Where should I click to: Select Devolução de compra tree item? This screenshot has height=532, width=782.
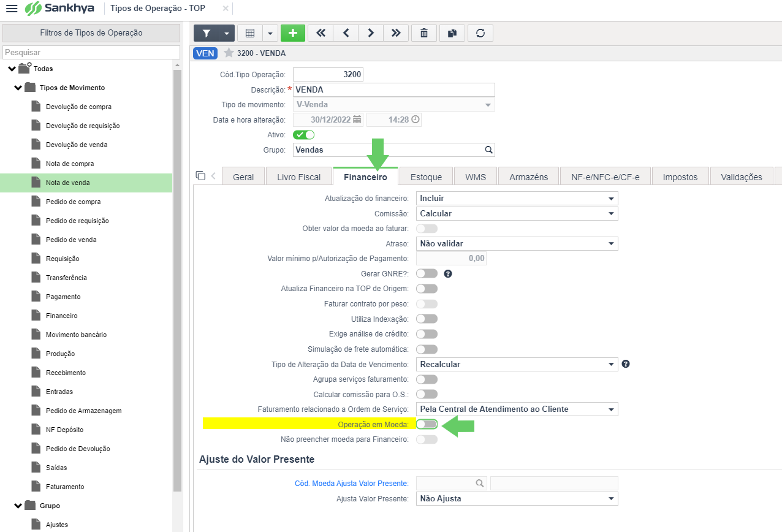78,107
